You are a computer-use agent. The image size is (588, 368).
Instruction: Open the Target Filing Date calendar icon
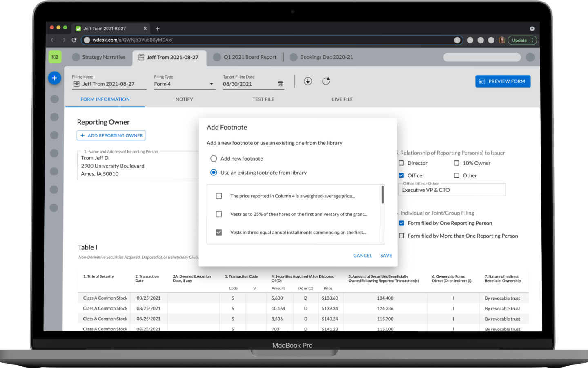(281, 84)
